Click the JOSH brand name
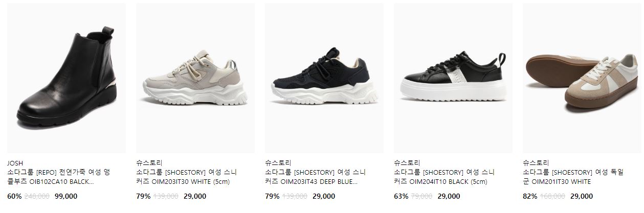644x213 pixels. 15,163
